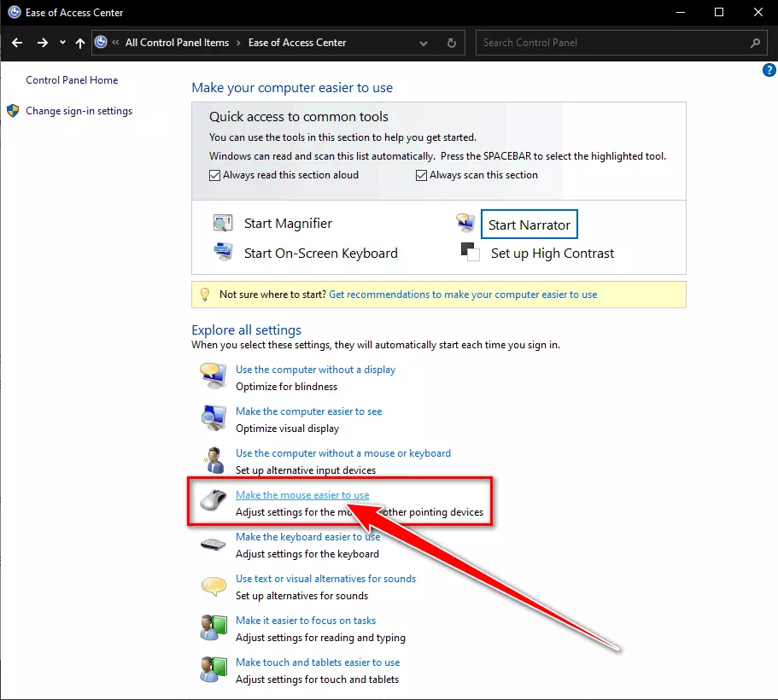Open the recent locations dropdown arrow

click(x=62, y=43)
